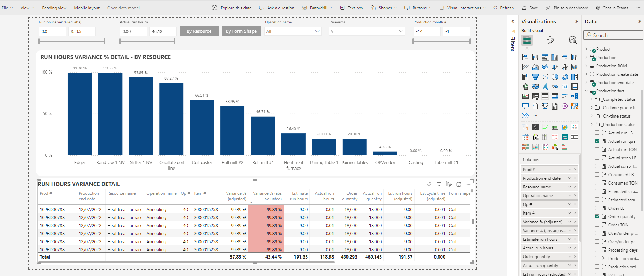Pin the table visual using pin icon
The height and width of the screenshot is (276, 644).
tap(429, 184)
